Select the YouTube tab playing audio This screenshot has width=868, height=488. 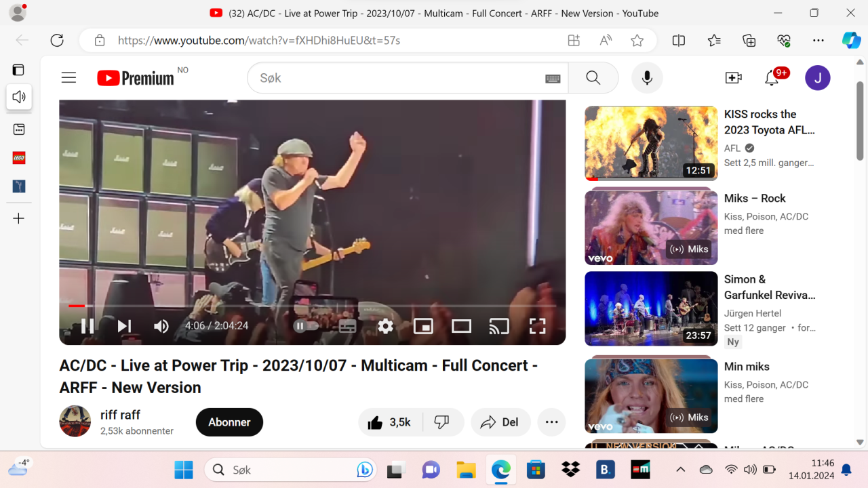point(19,97)
